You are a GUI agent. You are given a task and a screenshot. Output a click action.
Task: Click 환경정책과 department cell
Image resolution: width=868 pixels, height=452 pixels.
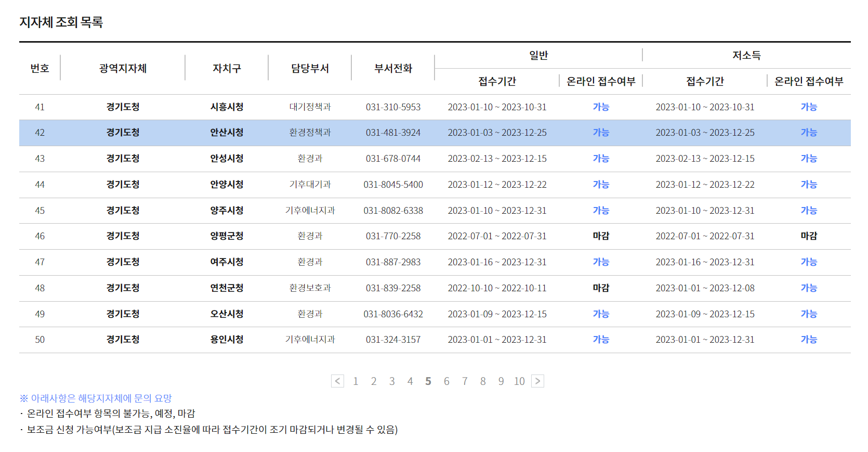tap(310, 133)
